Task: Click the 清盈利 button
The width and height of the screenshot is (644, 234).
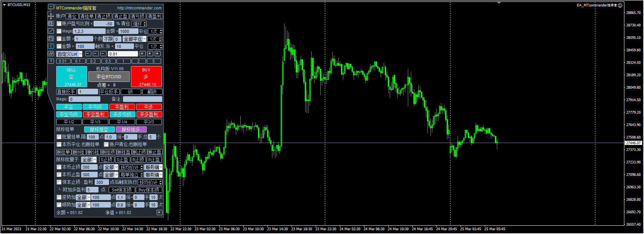Action: click(x=155, y=16)
